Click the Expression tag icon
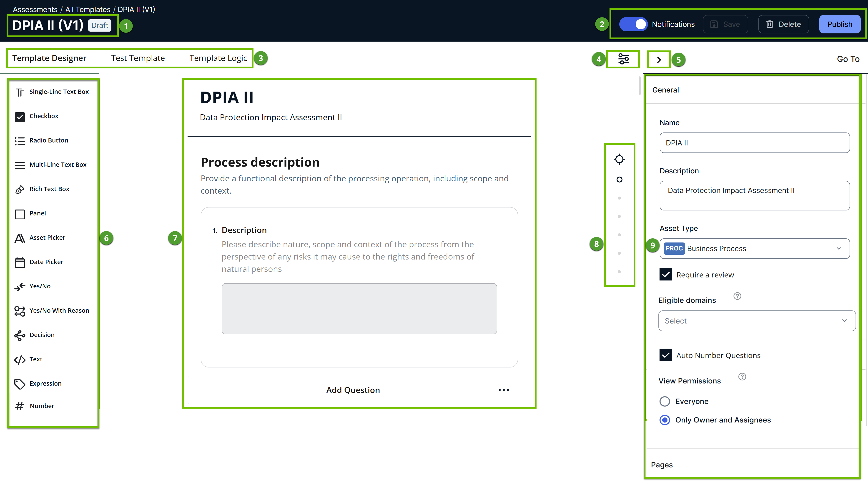 (20, 384)
